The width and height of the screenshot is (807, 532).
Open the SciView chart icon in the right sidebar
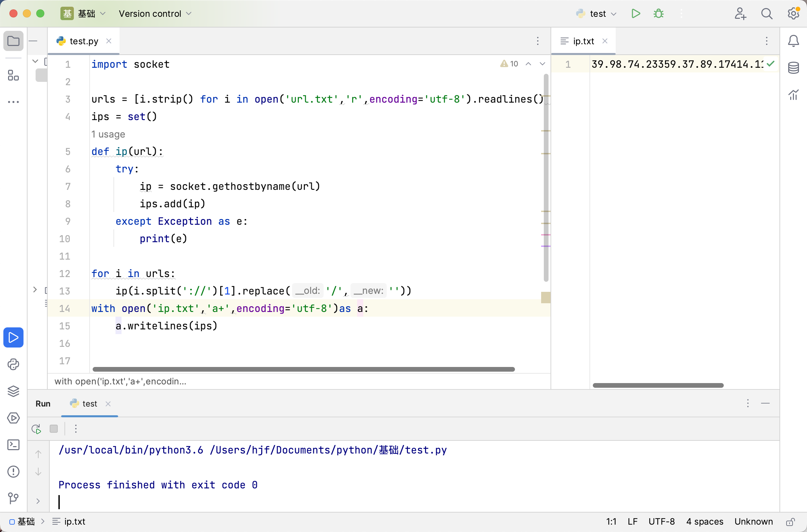coord(794,95)
